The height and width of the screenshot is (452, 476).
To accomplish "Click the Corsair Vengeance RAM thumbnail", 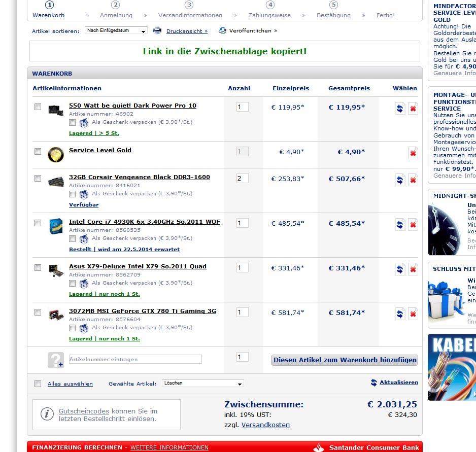I will pos(56,182).
